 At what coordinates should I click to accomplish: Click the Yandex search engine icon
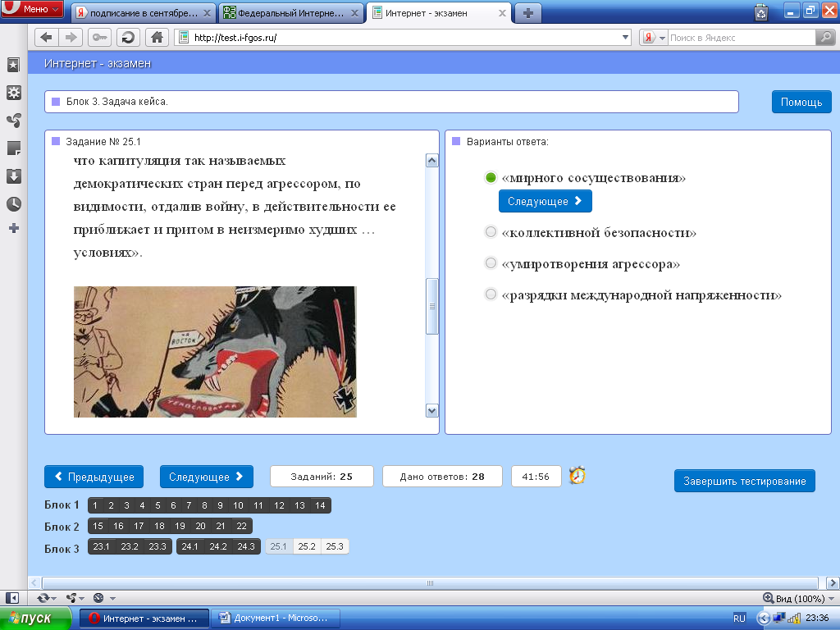(x=649, y=38)
